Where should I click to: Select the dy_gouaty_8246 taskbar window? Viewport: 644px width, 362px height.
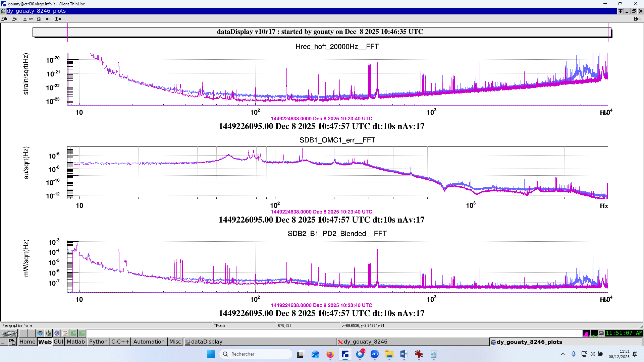(365, 342)
